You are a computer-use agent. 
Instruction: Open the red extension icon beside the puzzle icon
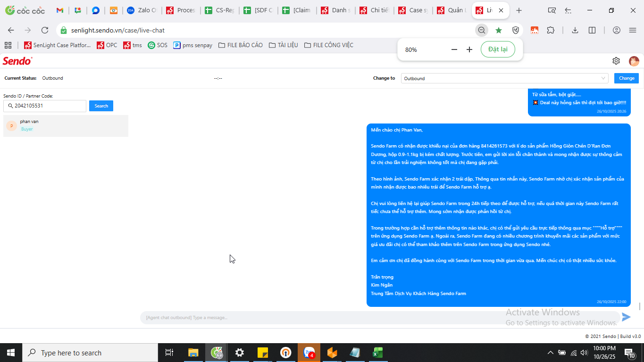click(535, 30)
